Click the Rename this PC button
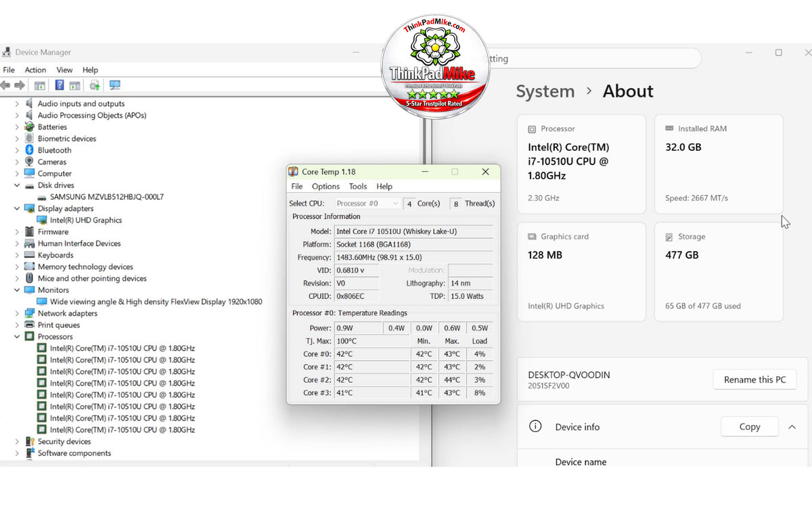The width and height of the screenshot is (812, 510). (x=754, y=379)
